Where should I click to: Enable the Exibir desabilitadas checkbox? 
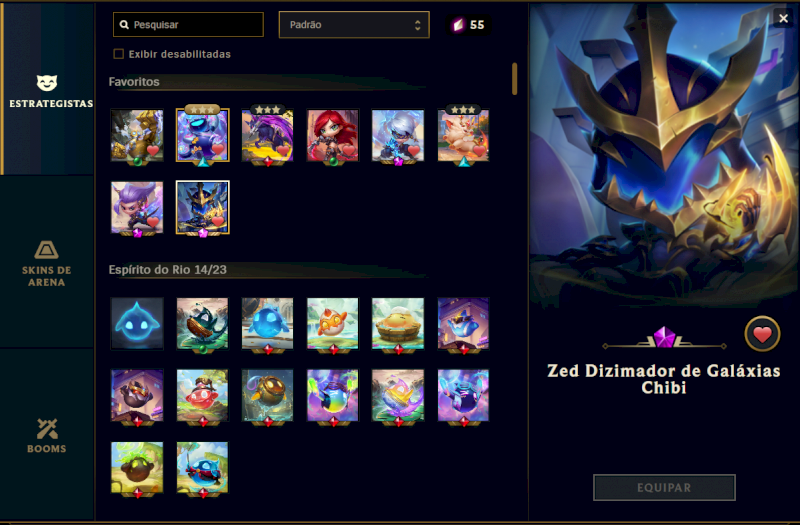tap(118, 54)
